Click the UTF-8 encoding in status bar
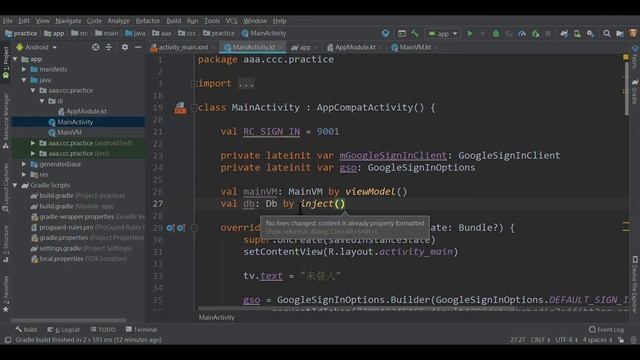This screenshot has width=640, height=360. (567, 340)
